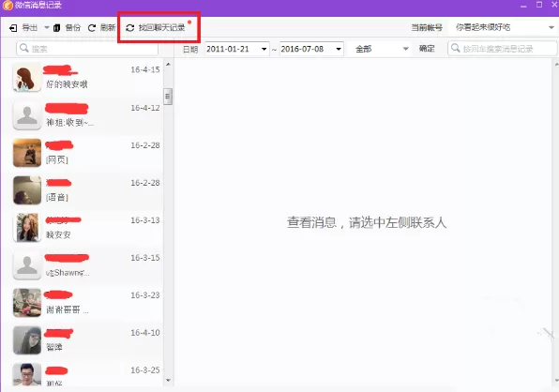Click avatar next to [网页] message
The height and width of the screenshot is (392, 559).
[x=27, y=153]
